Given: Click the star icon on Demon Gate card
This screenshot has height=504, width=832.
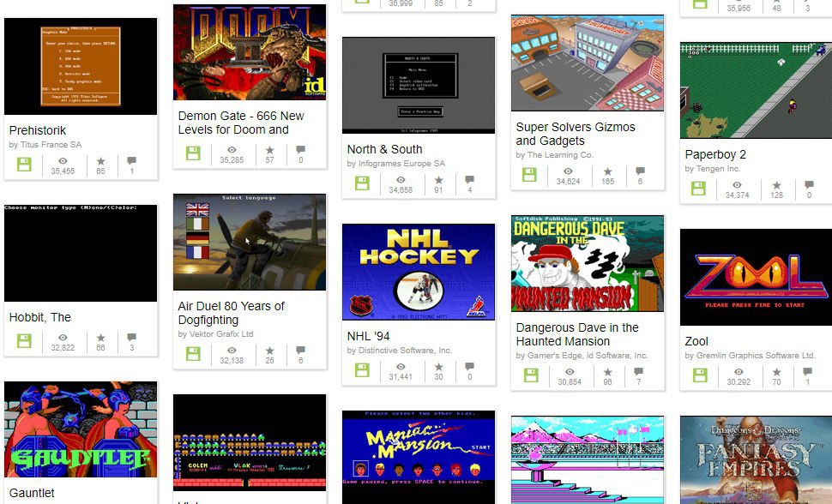Looking at the screenshot, I should coord(269,150).
